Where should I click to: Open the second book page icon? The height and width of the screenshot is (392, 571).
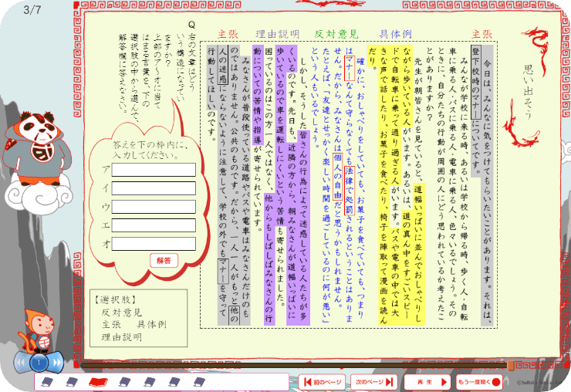click(x=72, y=381)
